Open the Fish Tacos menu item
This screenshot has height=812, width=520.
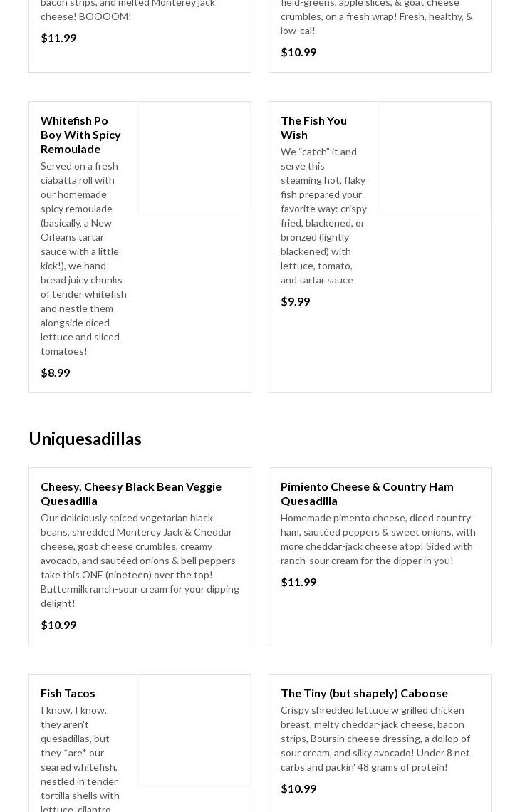(x=68, y=693)
